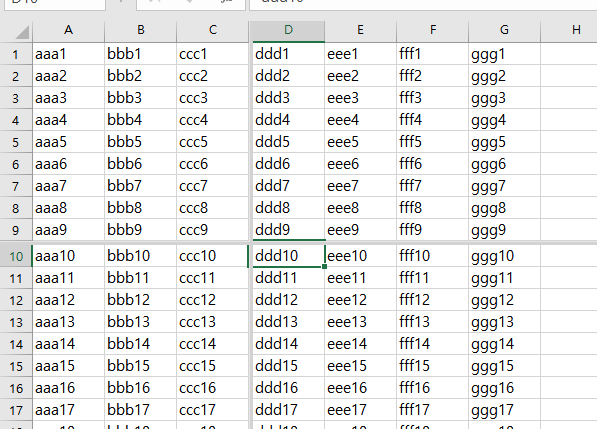The width and height of the screenshot is (597, 429).
Task: Click cell containing bbb6
Action: (x=140, y=164)
